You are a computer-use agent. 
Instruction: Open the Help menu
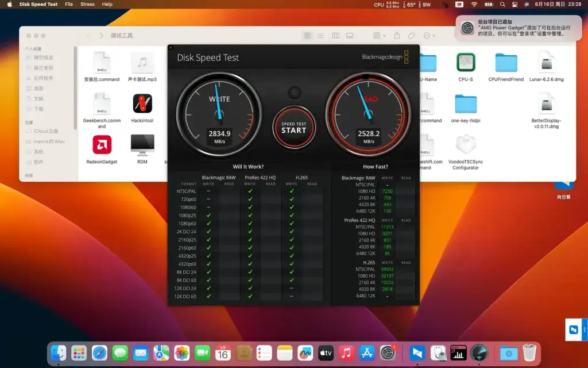pyautogui.click(x=107, y=4)
